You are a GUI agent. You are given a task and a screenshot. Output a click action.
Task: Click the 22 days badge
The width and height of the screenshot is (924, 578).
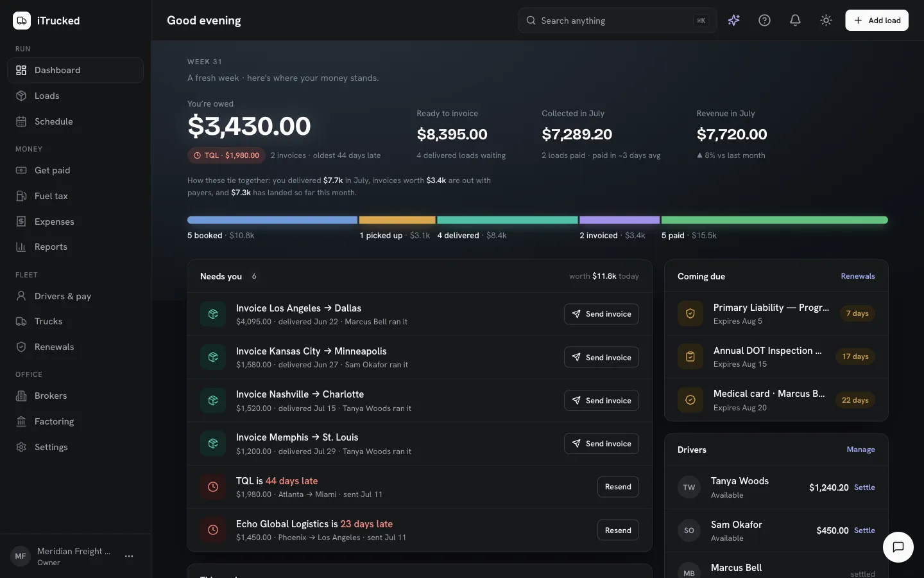click(855, 399)
